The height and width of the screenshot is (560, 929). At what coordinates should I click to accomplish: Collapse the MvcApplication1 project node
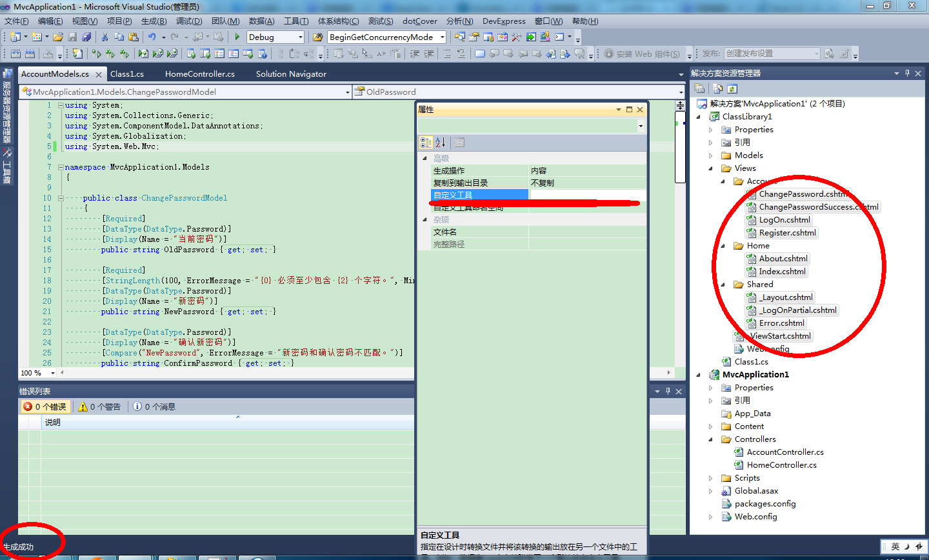click(x=699, y=375)
